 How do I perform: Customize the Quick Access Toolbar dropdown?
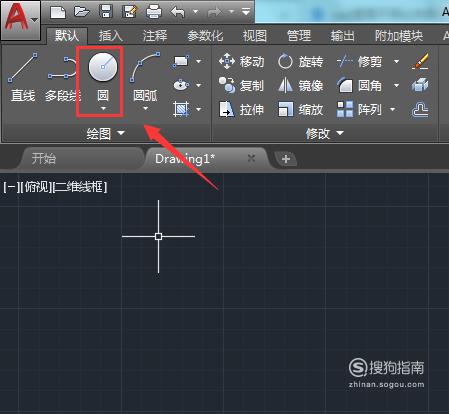click(x=246, y=12)
